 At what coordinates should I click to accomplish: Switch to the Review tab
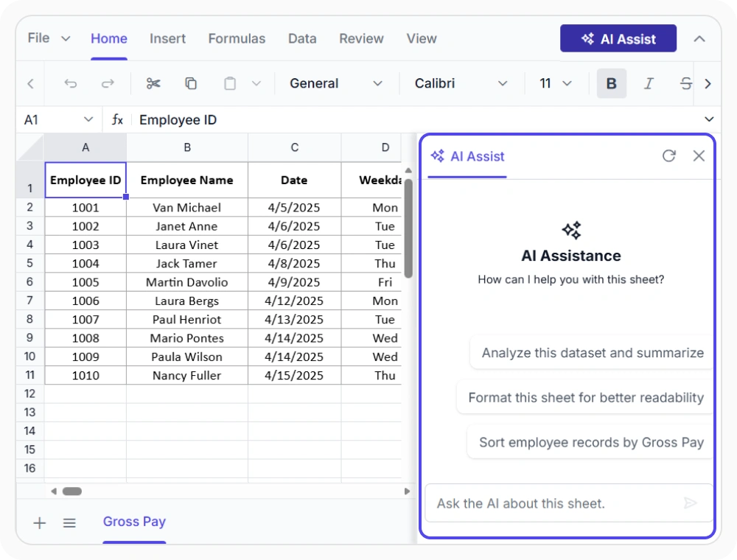(x=361, y=38)
